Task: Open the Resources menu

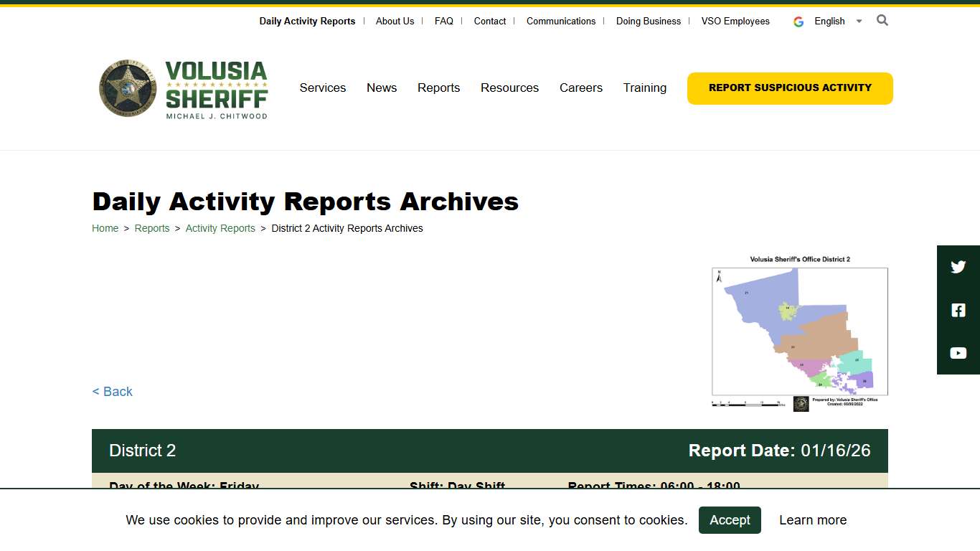Action: (x=509, y=88)
